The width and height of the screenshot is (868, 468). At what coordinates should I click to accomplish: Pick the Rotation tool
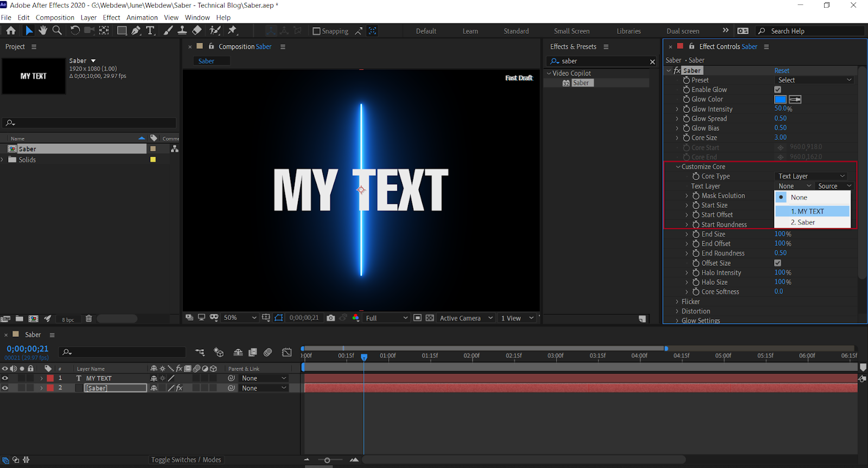pos(75,31)
